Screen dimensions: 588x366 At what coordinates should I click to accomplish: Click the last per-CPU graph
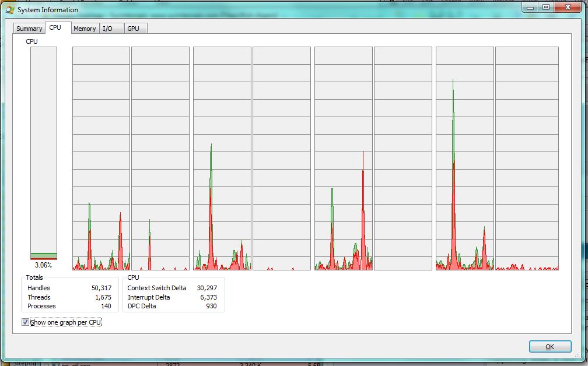click(x=526, y=159)
